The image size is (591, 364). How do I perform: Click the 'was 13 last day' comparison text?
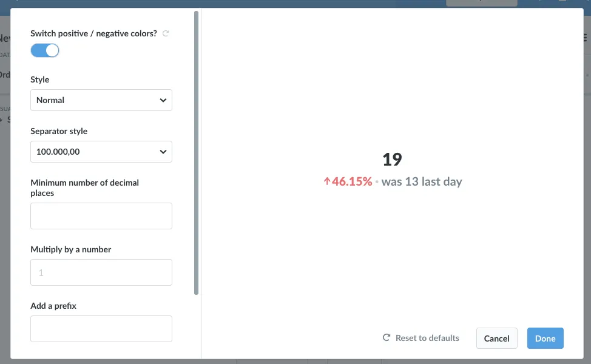(421, 181)
